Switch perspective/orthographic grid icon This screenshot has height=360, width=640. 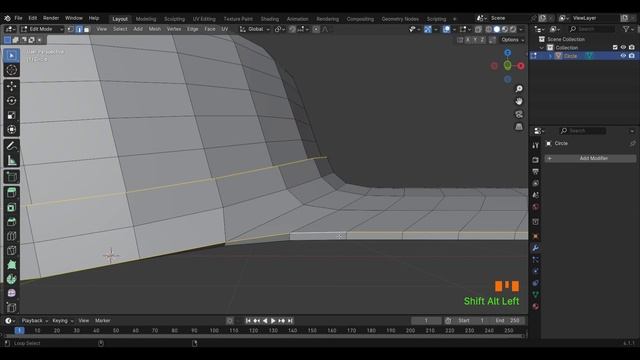coord(519,127)
